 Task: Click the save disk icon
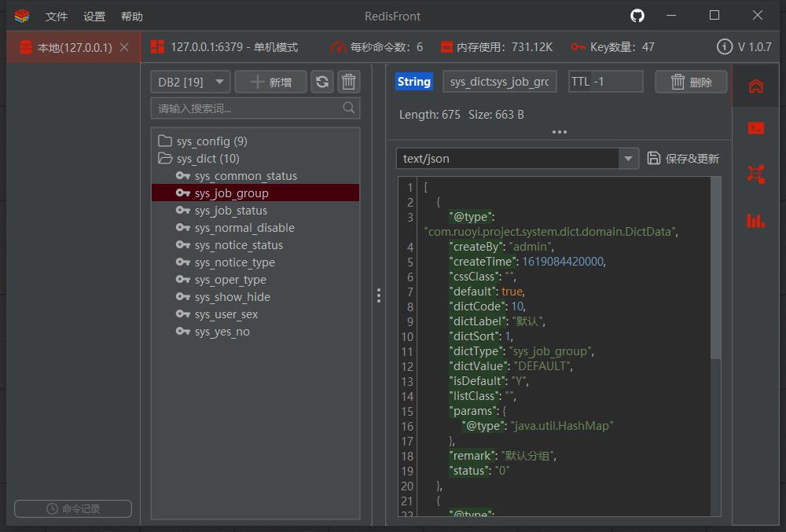pos(654,158)
